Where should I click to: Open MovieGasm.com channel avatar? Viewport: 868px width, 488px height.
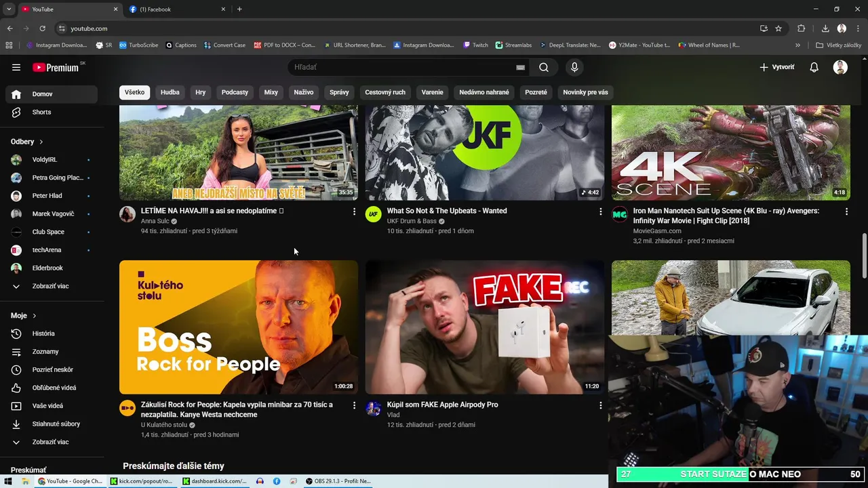[x=620, y=215]
